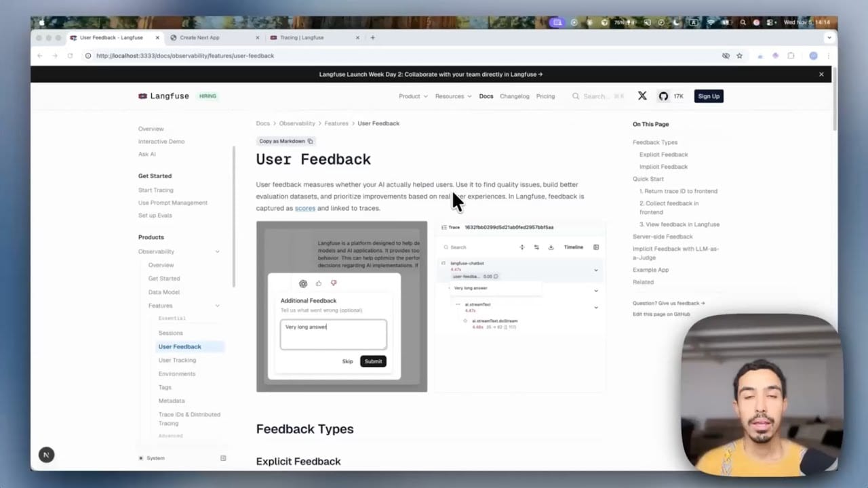The height and width of the screenshot is (488, 868).
Task: Open Langfuse X (Twitter) profile icon
Action: pos(642,96)
